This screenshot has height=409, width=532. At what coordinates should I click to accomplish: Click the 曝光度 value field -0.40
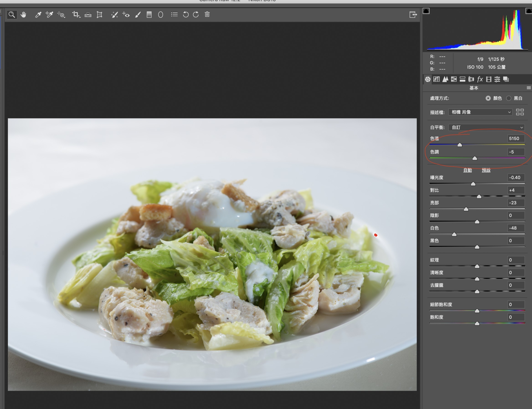coord(516,177)
